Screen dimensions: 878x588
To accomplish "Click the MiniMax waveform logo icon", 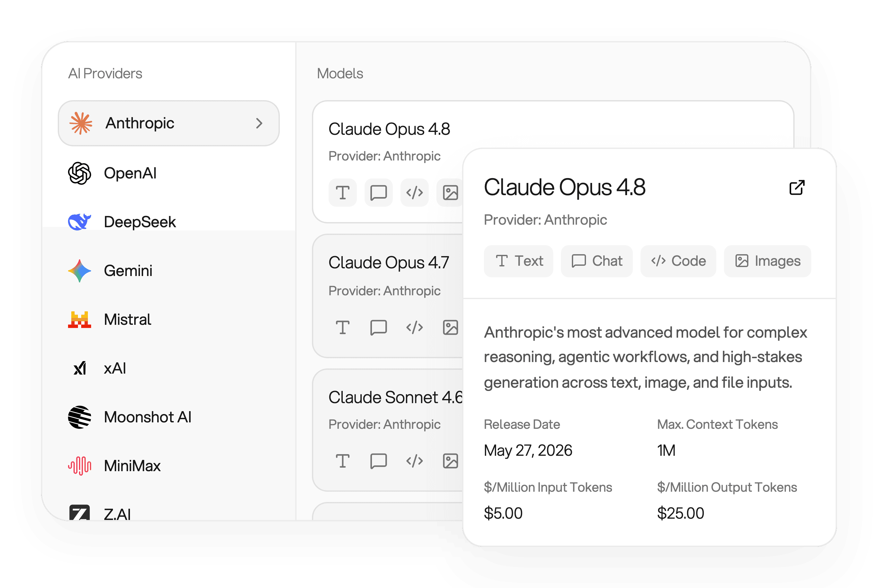I will coord(80,466).
